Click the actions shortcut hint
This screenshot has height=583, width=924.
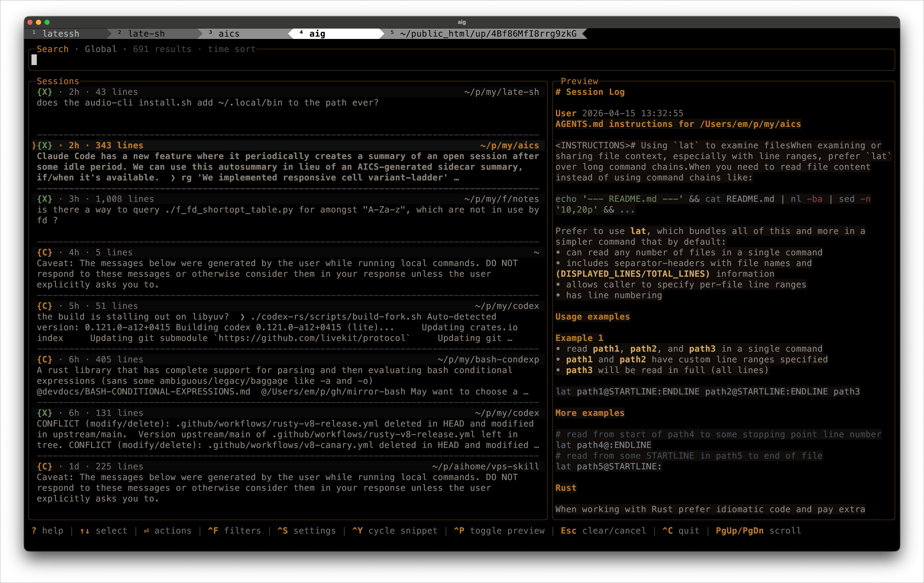[167, 530]
